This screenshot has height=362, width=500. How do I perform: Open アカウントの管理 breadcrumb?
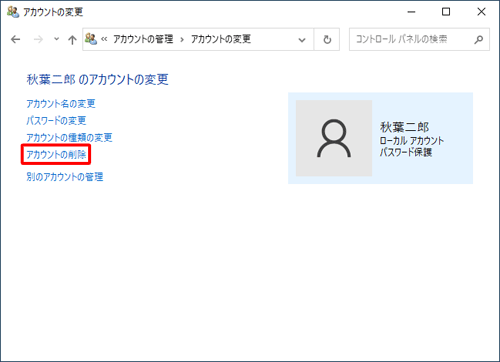click(x=143, y=39)
